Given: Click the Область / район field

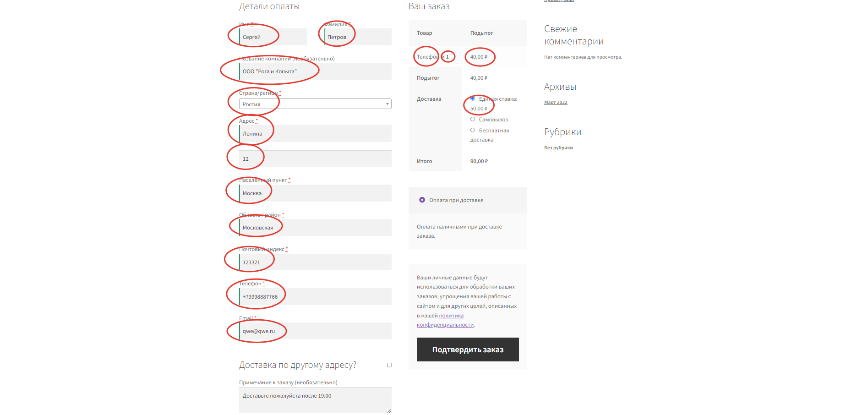Looking at the screenshot, I should [315, 228].
